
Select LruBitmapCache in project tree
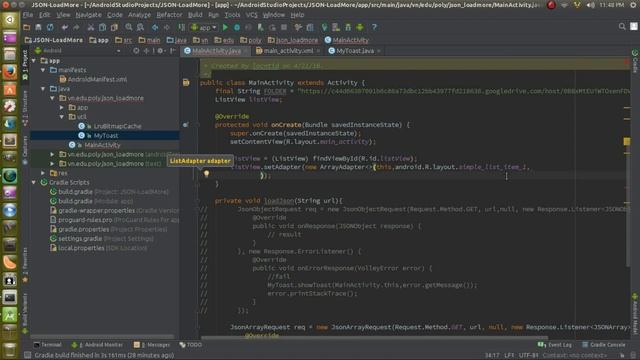pos(117,126)
